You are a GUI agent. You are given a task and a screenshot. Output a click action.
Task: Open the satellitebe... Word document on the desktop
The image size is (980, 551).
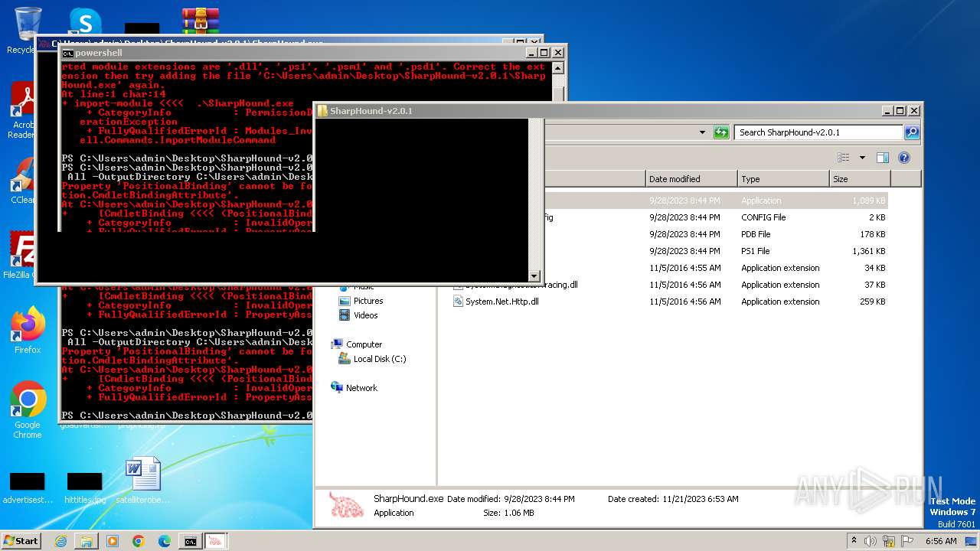point(142,481)
